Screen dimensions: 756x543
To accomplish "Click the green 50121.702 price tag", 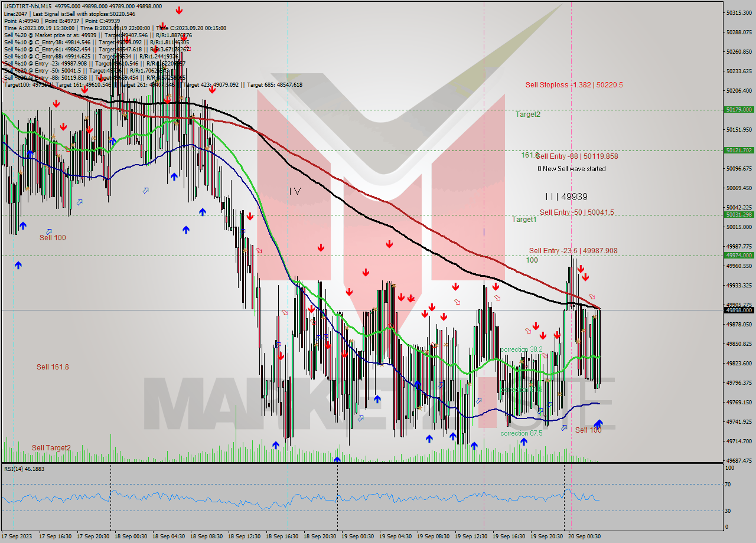I will pos(739,151).
